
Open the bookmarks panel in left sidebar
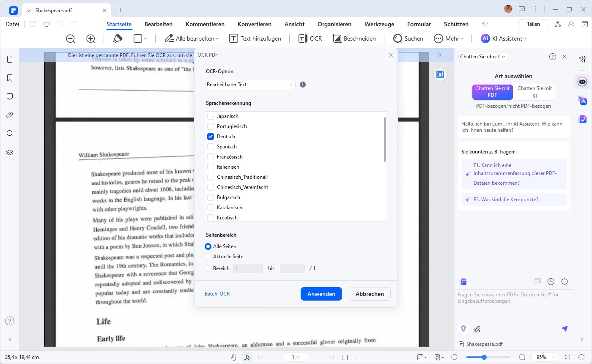(10, 78)
